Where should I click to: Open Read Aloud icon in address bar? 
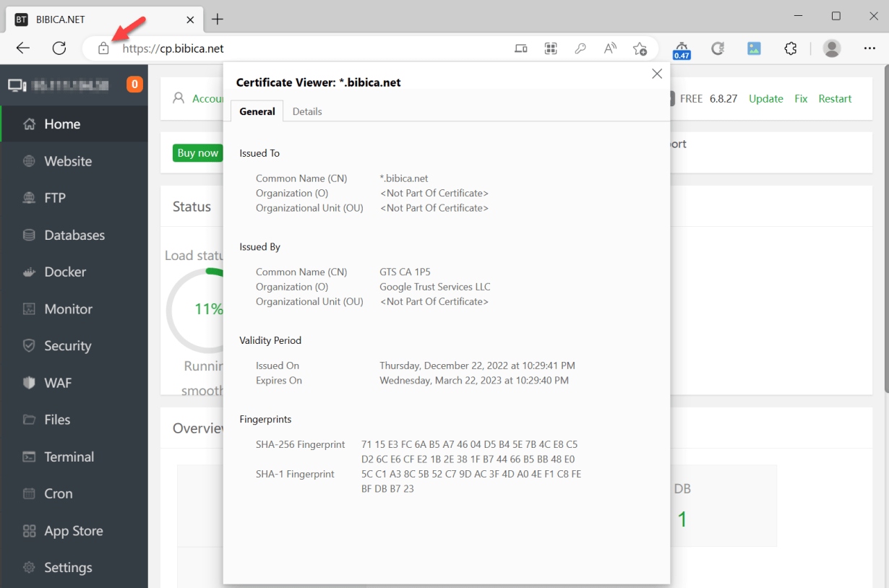610,48
